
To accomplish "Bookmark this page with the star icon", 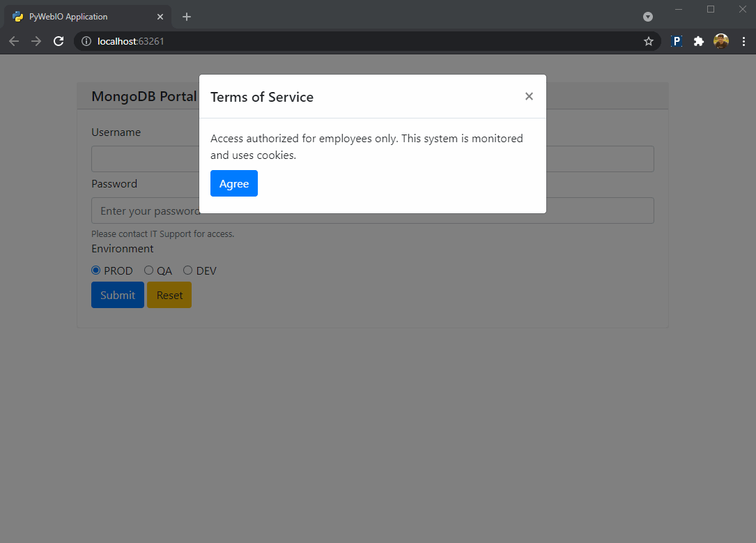I will 649,41.
